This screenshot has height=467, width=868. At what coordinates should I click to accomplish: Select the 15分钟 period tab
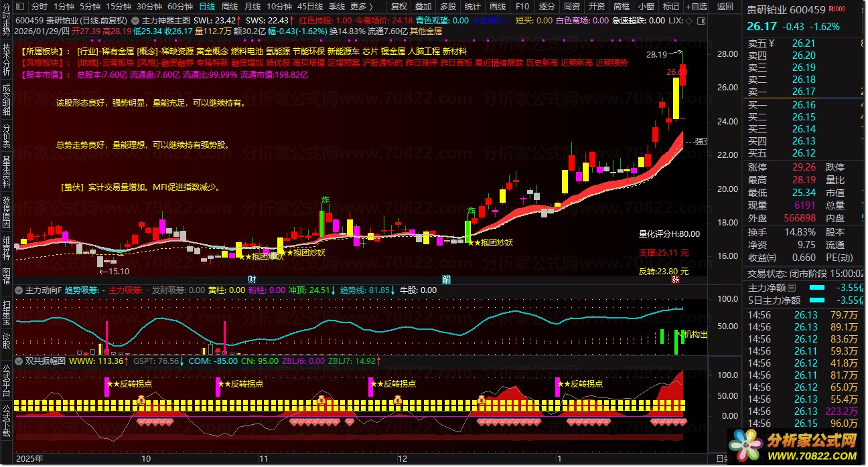click(x=118, y=6)
